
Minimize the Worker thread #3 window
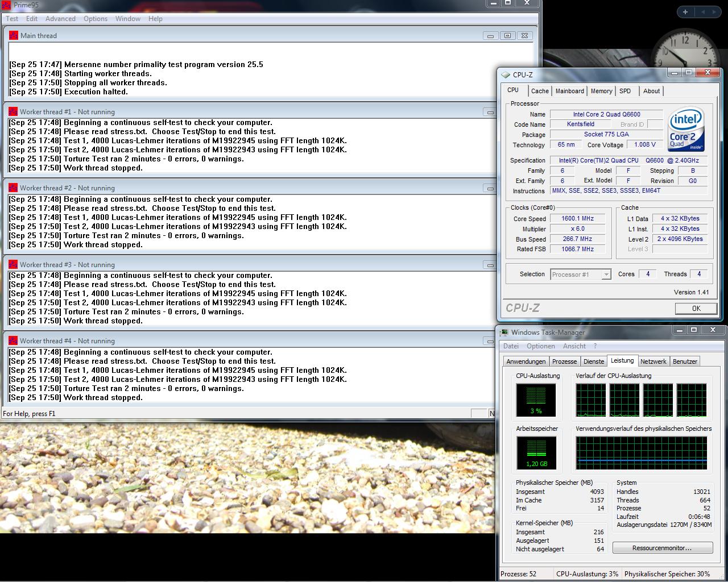(x=490, y=265)
